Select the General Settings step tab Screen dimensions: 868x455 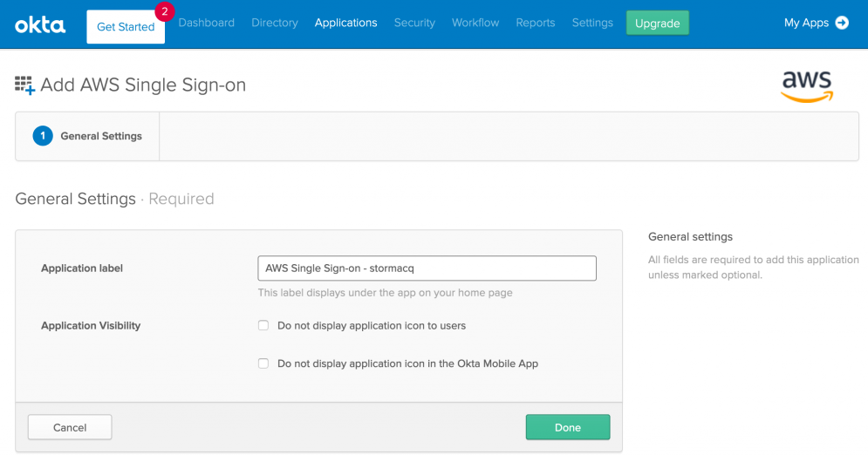[87, 136]
